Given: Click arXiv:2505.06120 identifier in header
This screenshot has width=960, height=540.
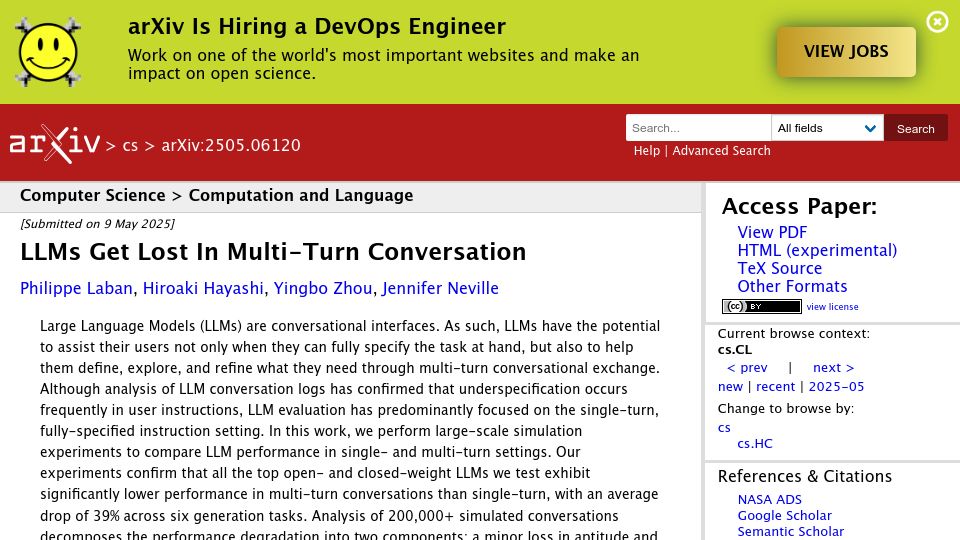Looking at the screenshot, I should (x=231, y=145).
